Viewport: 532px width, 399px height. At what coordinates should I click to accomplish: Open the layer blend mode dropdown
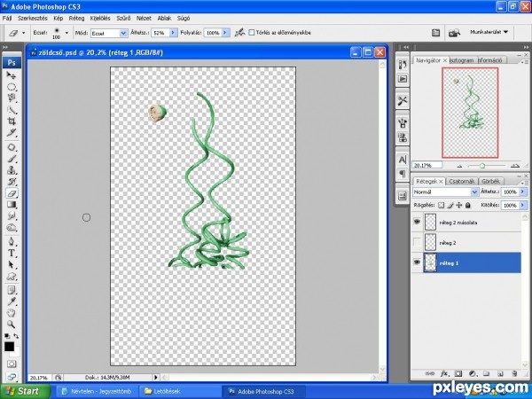click(474, 192)
